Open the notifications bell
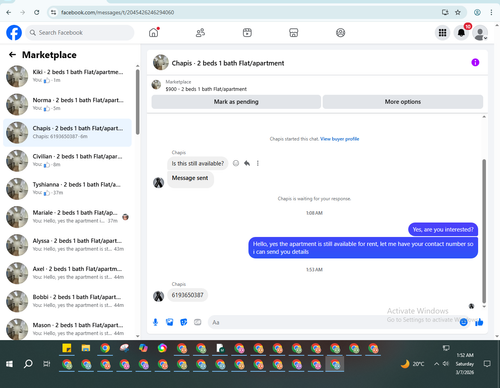This screenshot has width=500, height=388. point(461,33)
